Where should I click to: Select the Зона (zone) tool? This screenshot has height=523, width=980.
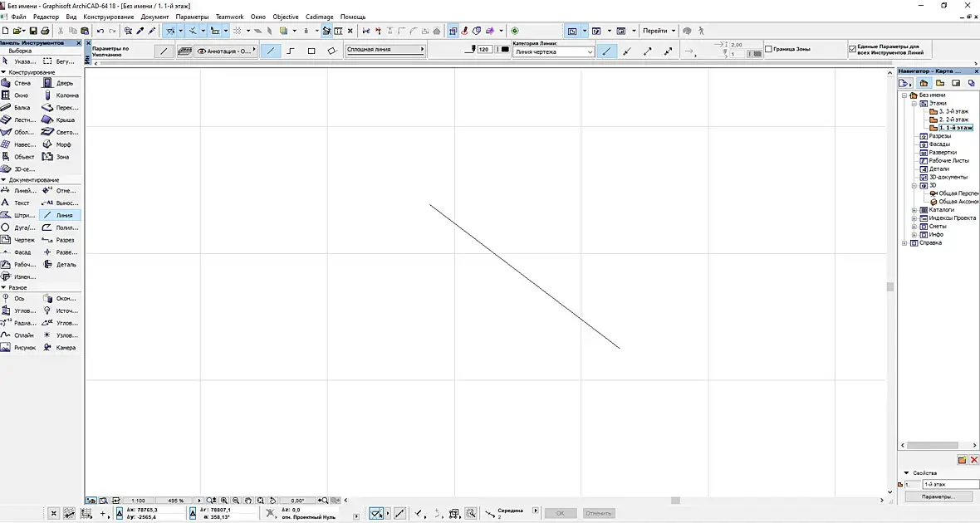click(x=60, y=157)
